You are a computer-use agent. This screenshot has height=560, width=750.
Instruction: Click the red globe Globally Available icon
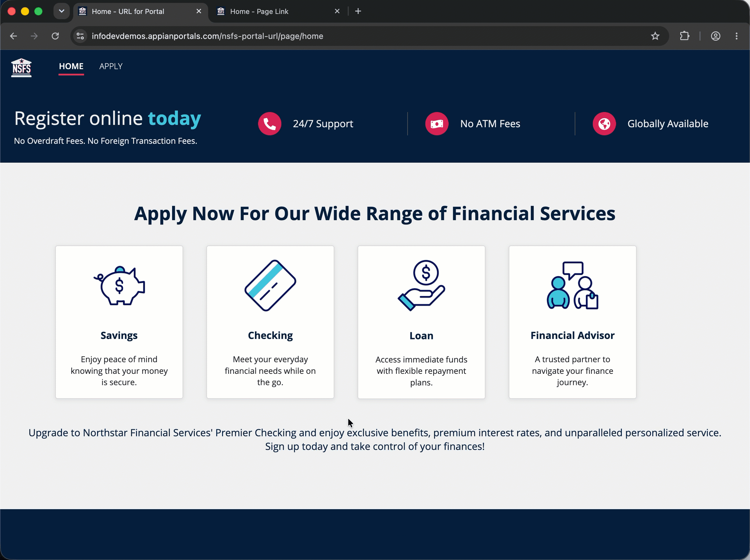tap(604, 124)
